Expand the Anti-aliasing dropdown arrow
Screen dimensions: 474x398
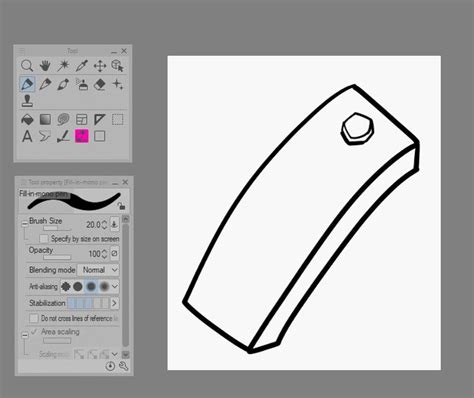pyautogui.click(x=115, y=286)
